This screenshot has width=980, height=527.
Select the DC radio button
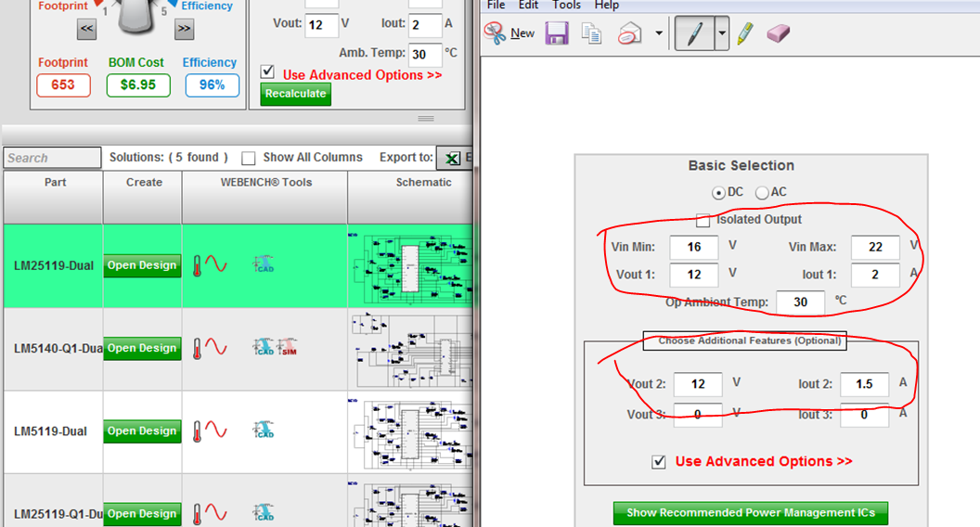[x=718, y=193]
